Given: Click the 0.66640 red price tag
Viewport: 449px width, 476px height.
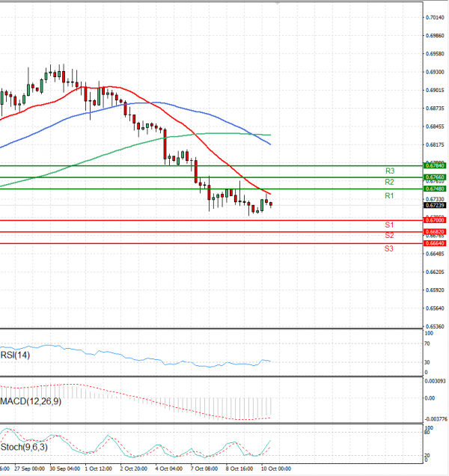Looking at the screenshot, I should (435, 243).
